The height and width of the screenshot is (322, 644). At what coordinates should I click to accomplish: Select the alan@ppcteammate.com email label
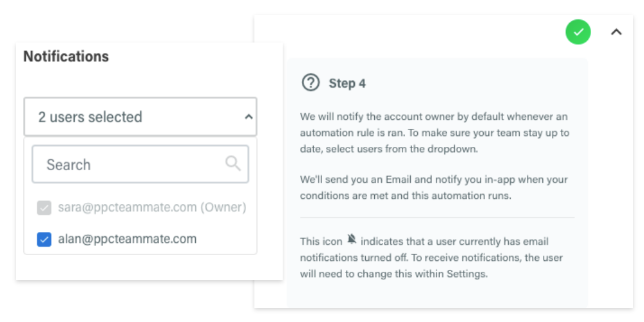tap(128, 239)
